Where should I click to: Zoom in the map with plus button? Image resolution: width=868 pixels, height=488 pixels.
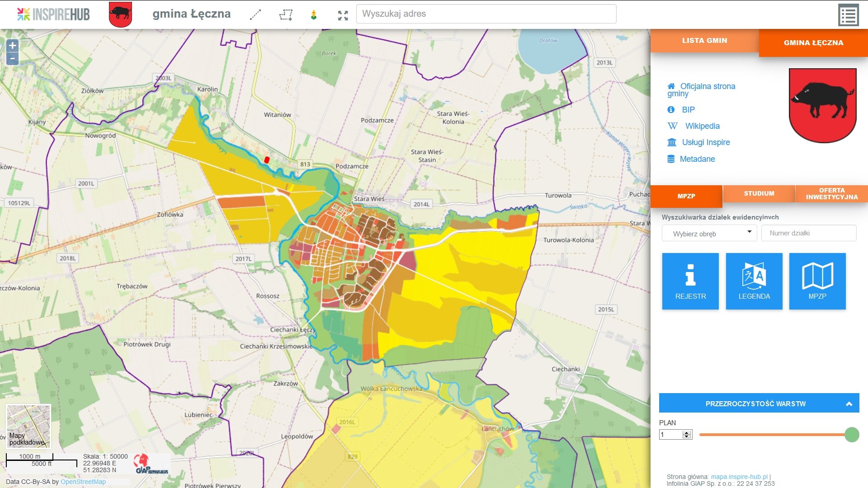click(13, 45)
